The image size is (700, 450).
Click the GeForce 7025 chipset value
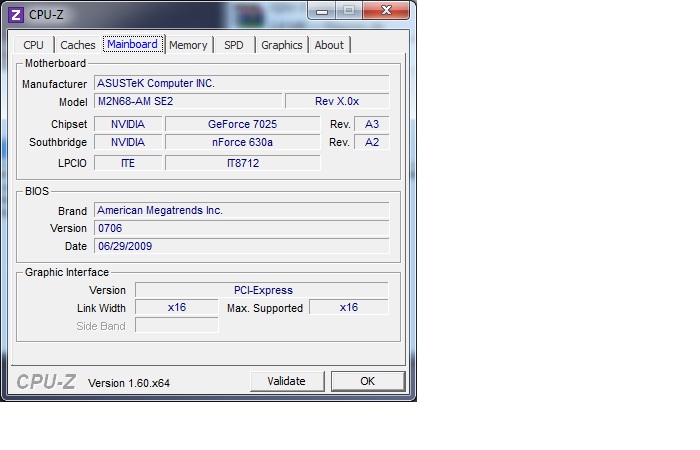click(x=242, y=124)
